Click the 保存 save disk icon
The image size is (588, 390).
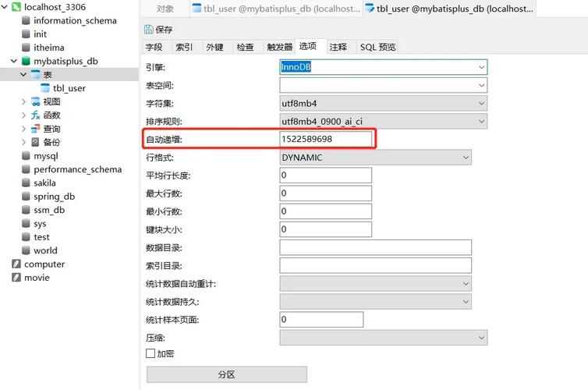[x=149, y=30]
